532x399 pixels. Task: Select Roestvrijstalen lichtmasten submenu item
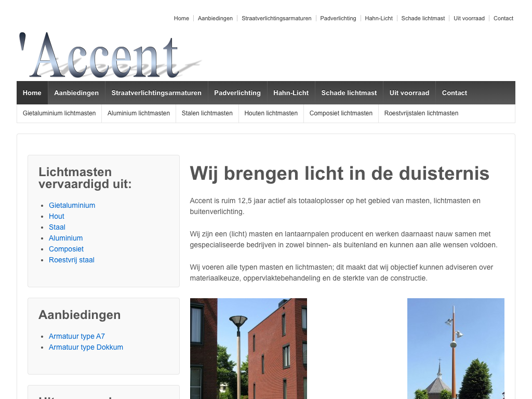(421, 113)
